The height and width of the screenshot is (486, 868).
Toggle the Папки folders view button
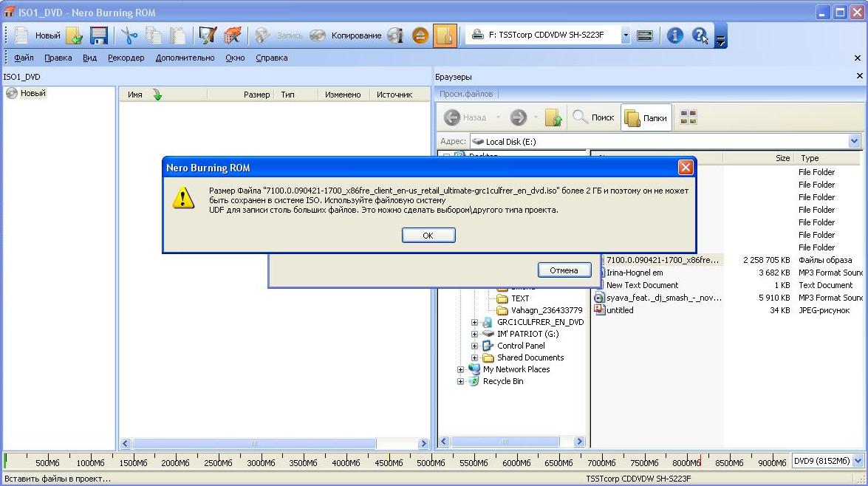coord(646,117)
